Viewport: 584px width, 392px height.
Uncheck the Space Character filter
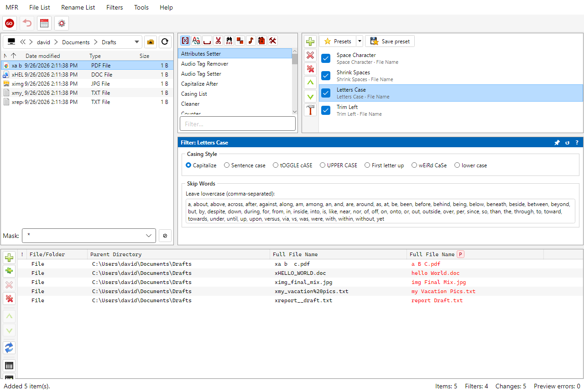pos(326,58)
